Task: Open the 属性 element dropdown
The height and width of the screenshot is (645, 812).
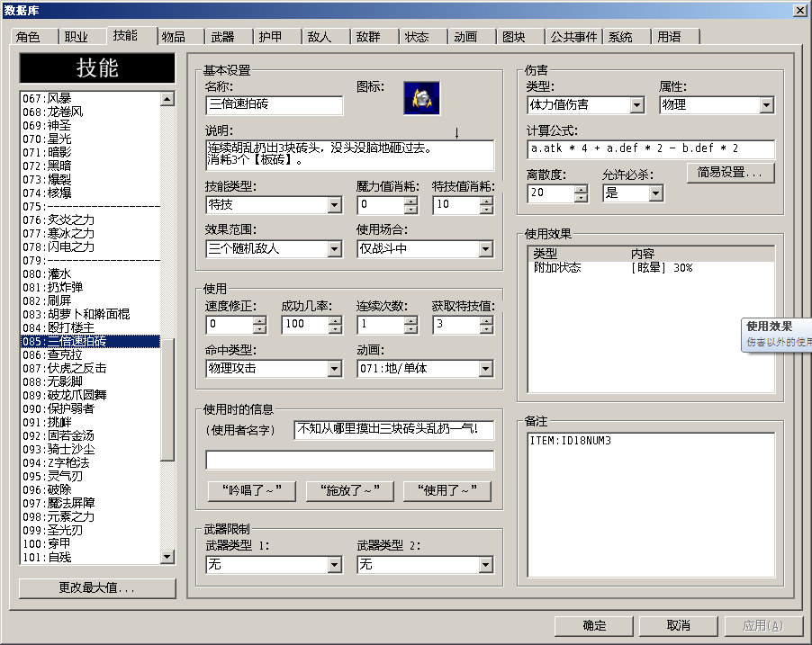Action: coord(766,105)
